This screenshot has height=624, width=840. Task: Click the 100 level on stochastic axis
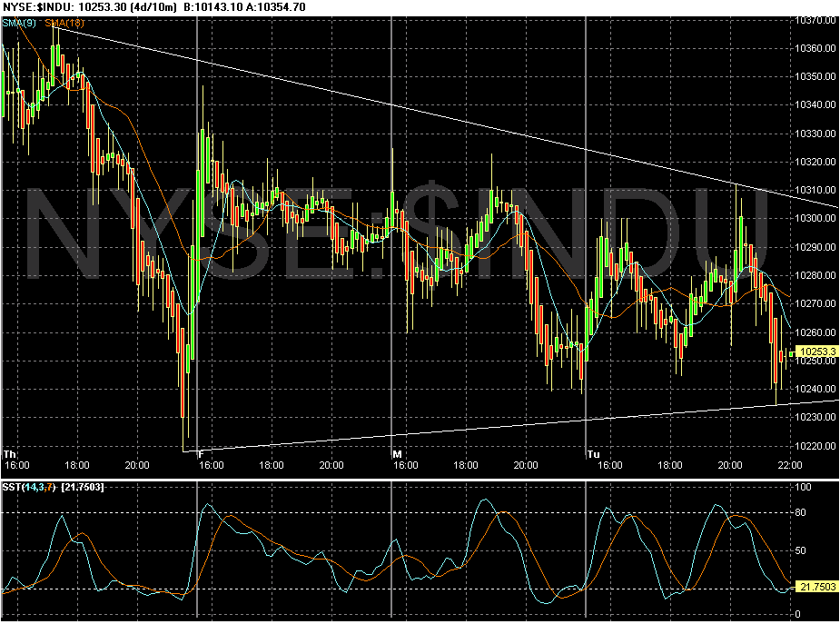803,487
